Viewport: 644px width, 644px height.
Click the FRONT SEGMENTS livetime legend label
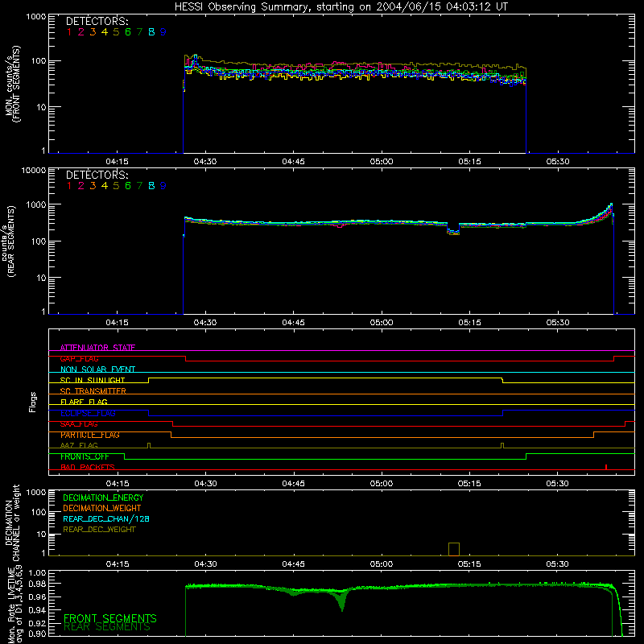point(110,618)
